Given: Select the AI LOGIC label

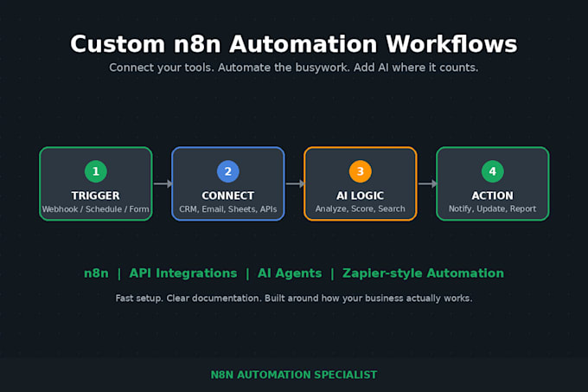Looking at the screenshot, I should coord(361,196).
